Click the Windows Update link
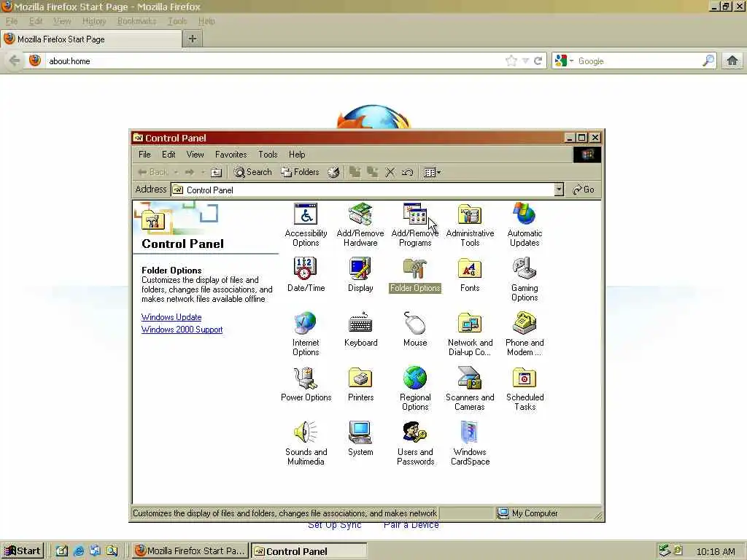Screen dimensions: 747x560 171,317
